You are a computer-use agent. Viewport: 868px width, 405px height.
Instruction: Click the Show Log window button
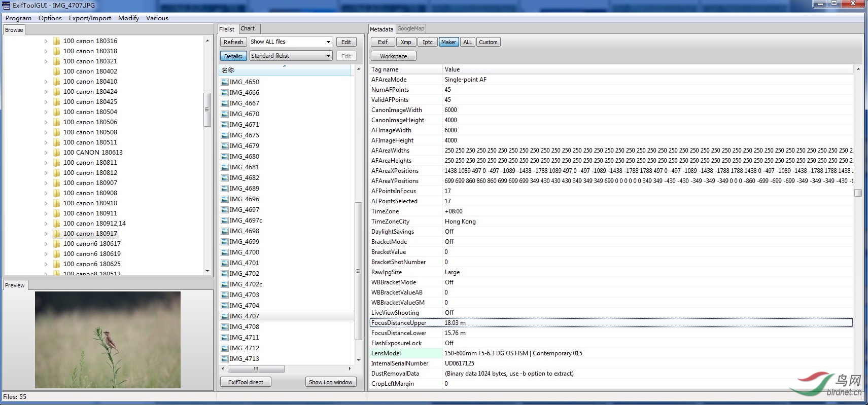click(330, 382)
